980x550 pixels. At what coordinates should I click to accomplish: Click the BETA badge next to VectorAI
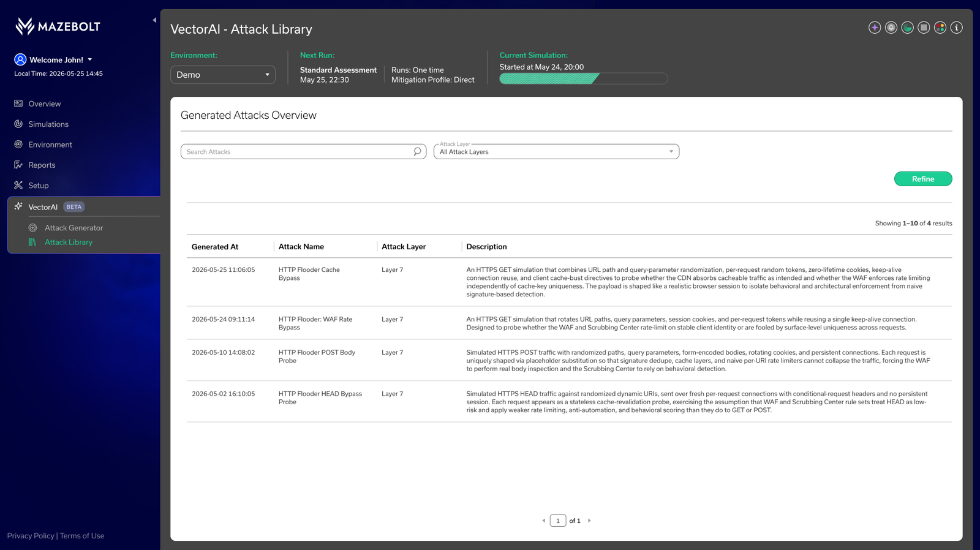[73, 207]
